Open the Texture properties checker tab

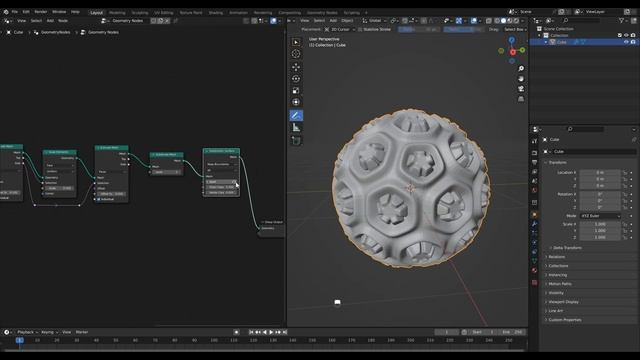pyautogui.click(x=534, y=282)
